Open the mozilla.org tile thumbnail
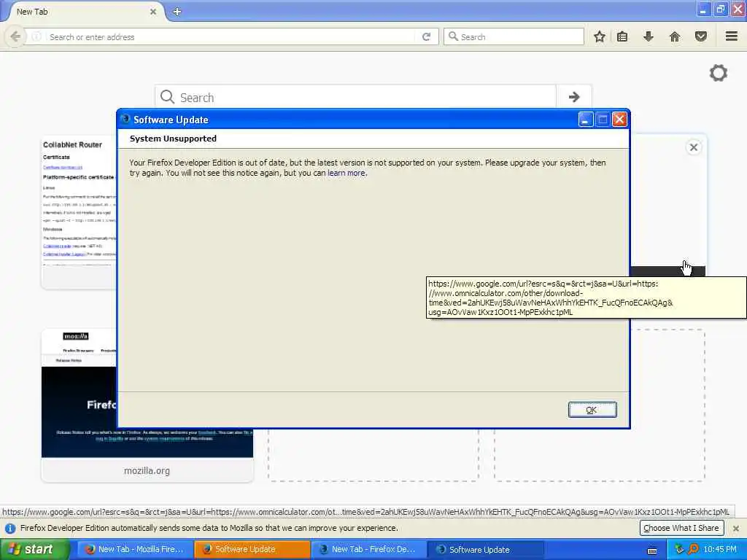 coord(147,405)
